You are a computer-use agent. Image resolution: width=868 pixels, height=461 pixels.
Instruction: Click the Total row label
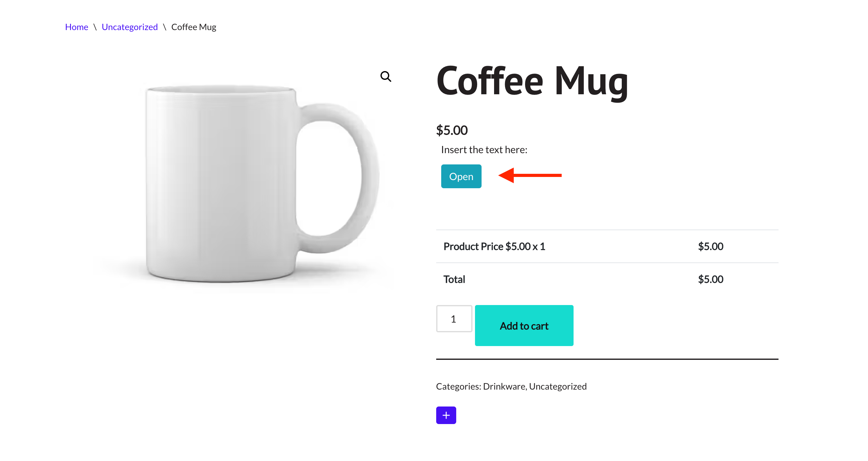pos(454,279)
